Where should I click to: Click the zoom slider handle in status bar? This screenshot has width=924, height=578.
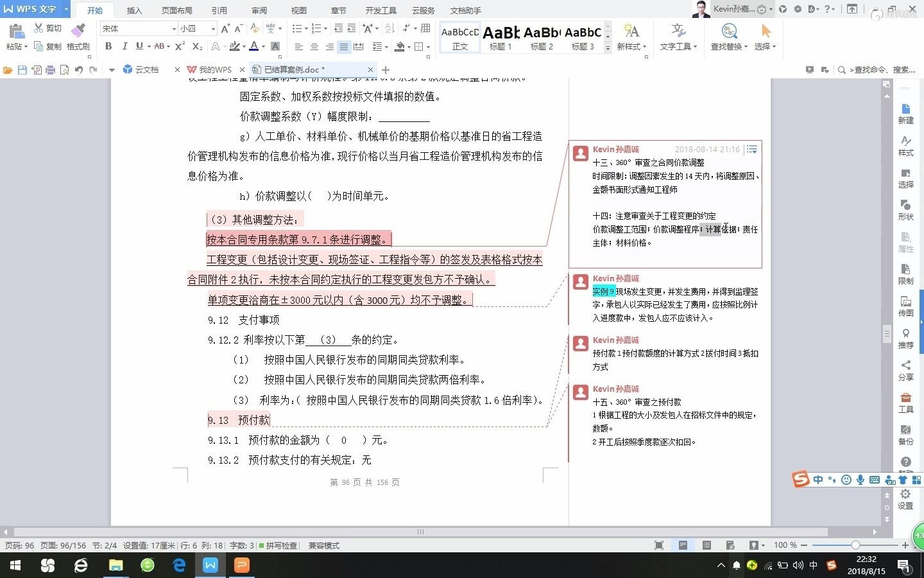855,545
